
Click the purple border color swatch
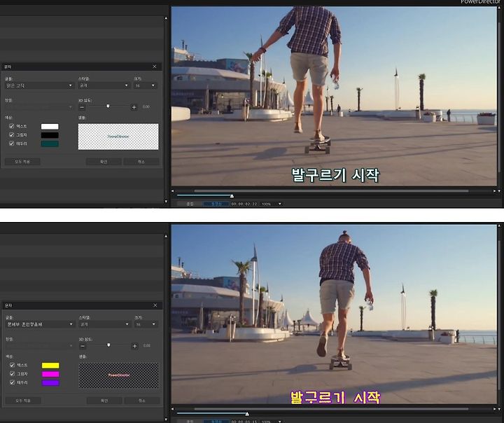pos(50,383)
